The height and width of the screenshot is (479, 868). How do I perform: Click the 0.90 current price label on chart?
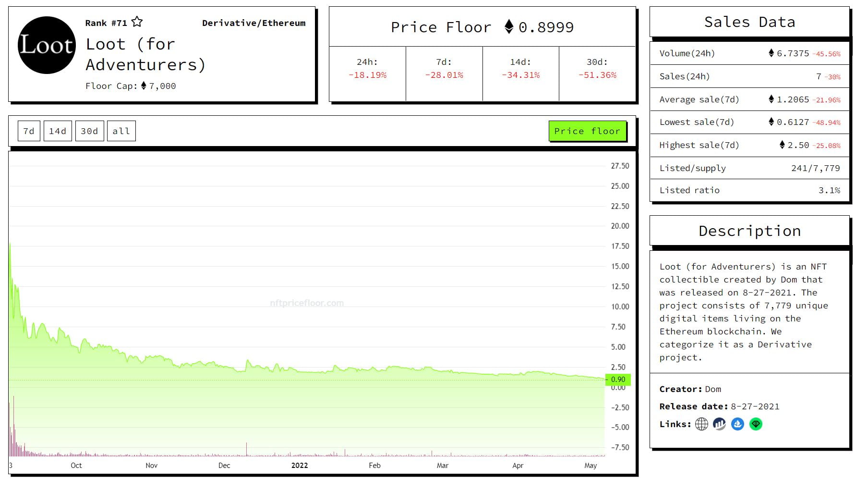coord(618,379)
